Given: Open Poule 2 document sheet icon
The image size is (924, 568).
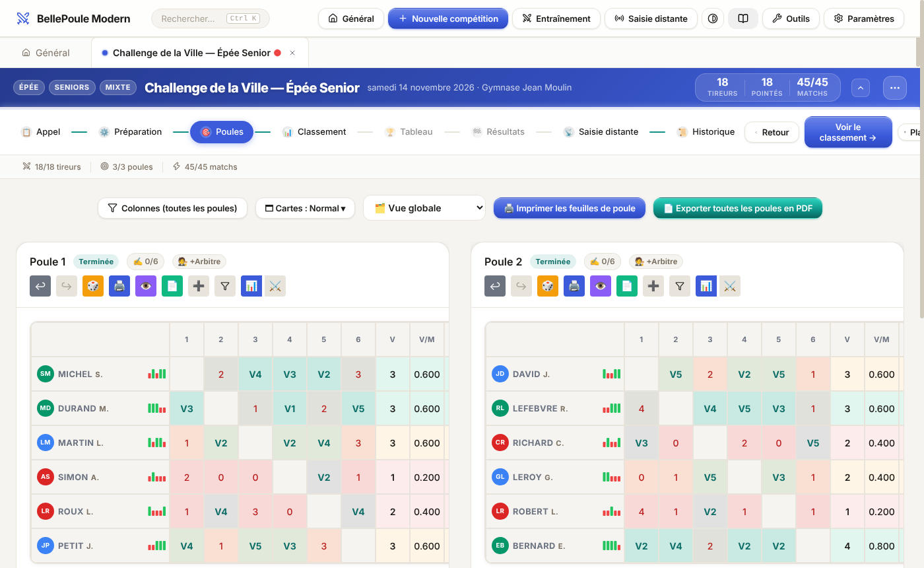Looking at the screenshot, I should [x=627, y=286].
